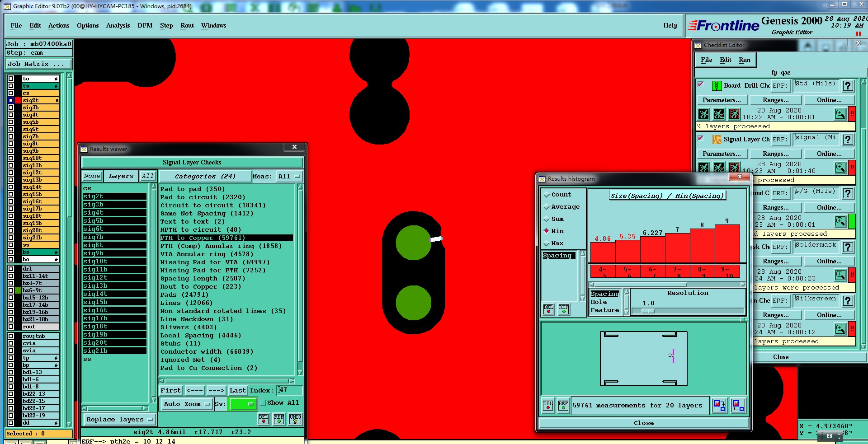
Task: Open results magnifier for the P/G check
Action: 840,221
